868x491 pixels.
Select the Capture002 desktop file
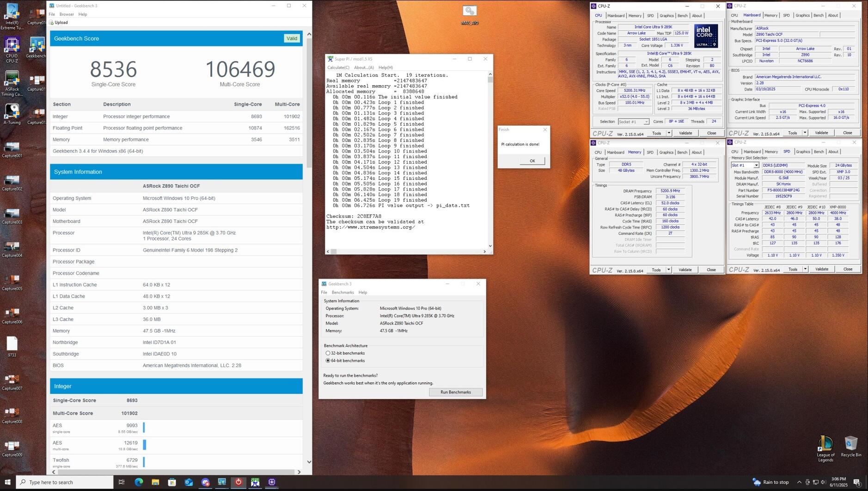pos(12,183)
